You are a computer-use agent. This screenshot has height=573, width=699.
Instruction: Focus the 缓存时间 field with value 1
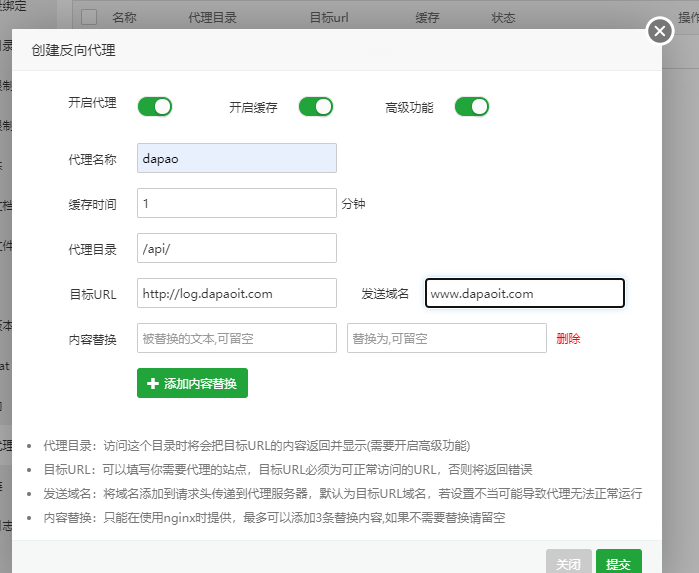pos(237,203)
